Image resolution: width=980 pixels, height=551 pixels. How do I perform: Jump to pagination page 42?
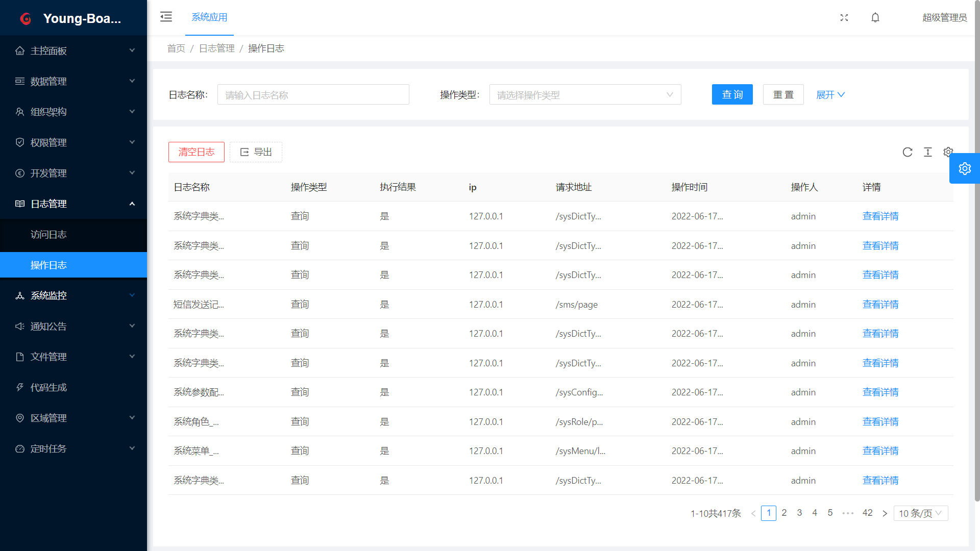867,513
